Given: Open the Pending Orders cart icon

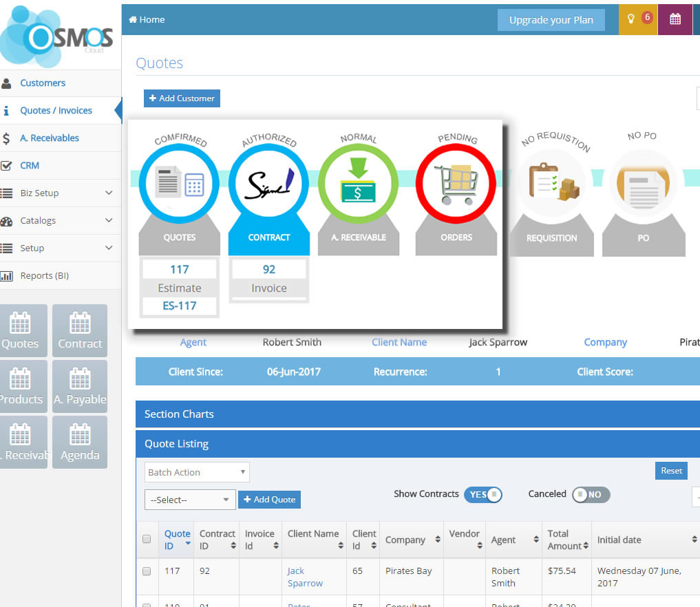Looking at the screenshot, I should pyautogui.click(x=455, y=183).
